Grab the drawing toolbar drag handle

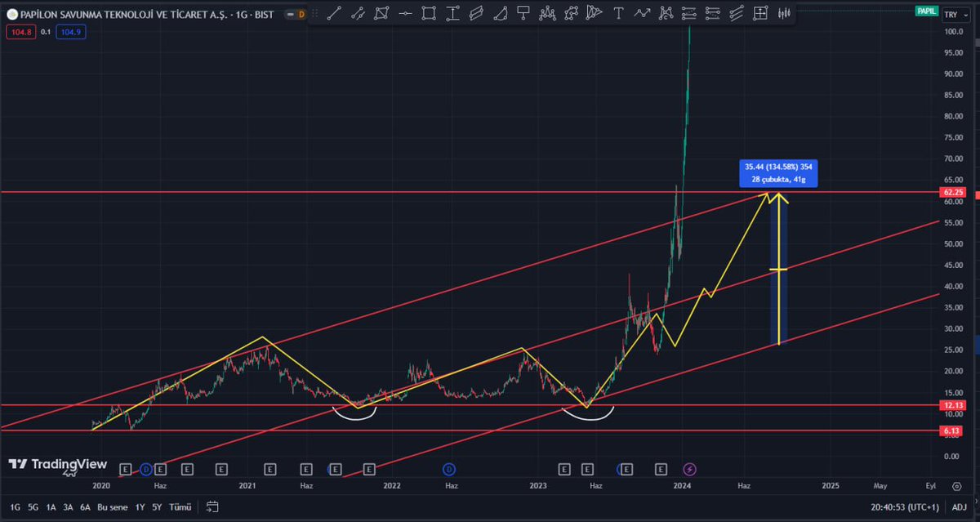point(315,13)
